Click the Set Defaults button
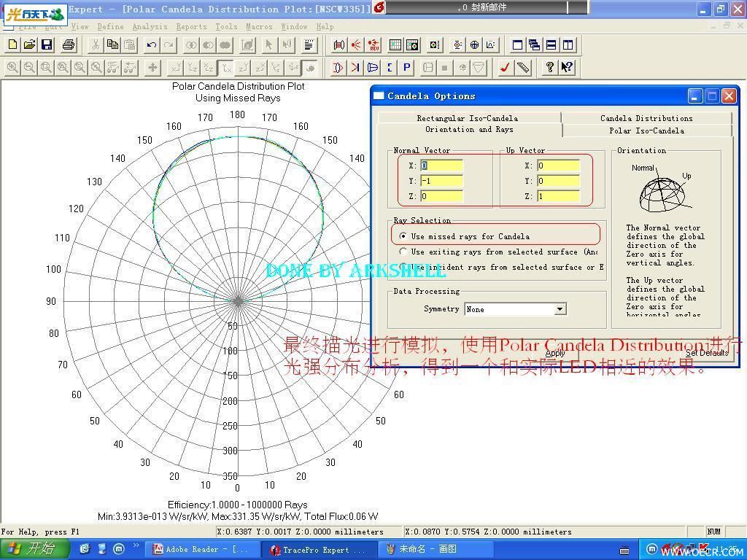 pyautogui.click(x=707, y=353)
